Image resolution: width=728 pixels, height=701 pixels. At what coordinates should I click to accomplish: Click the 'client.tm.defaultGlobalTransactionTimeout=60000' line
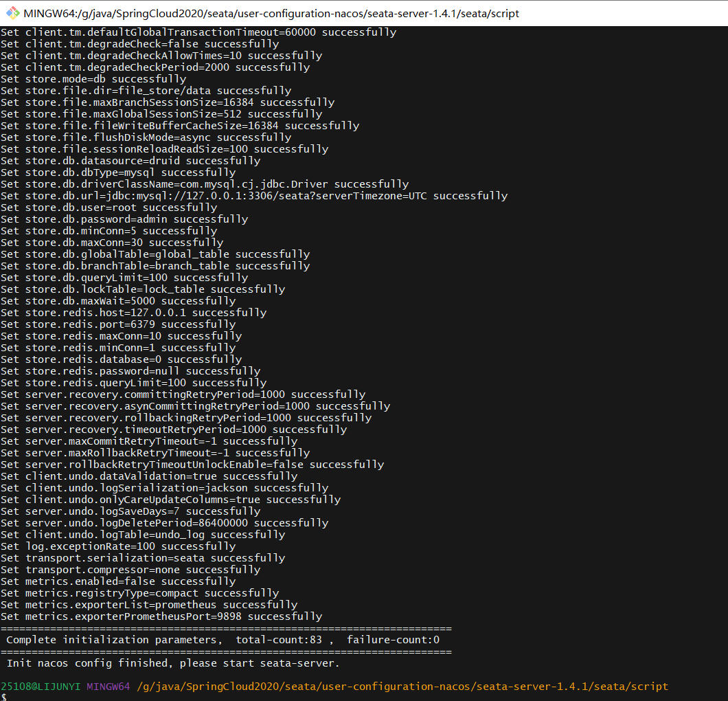coord(198,32)
